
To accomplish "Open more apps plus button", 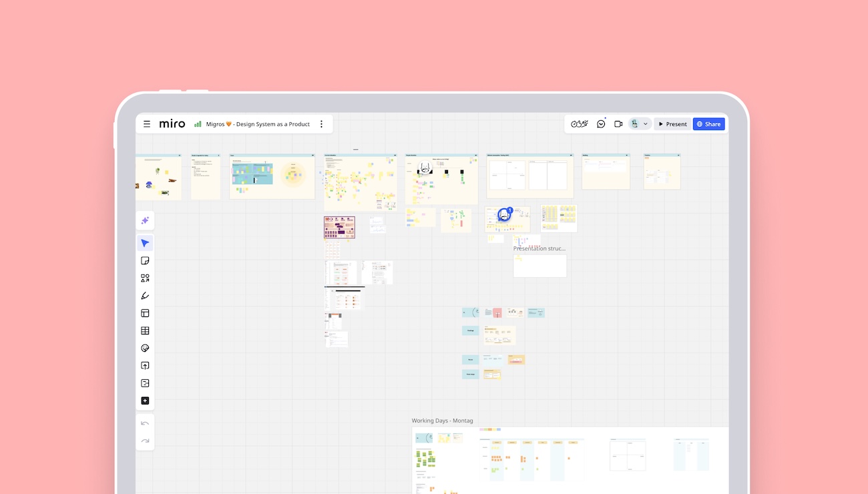I will 145,401.
